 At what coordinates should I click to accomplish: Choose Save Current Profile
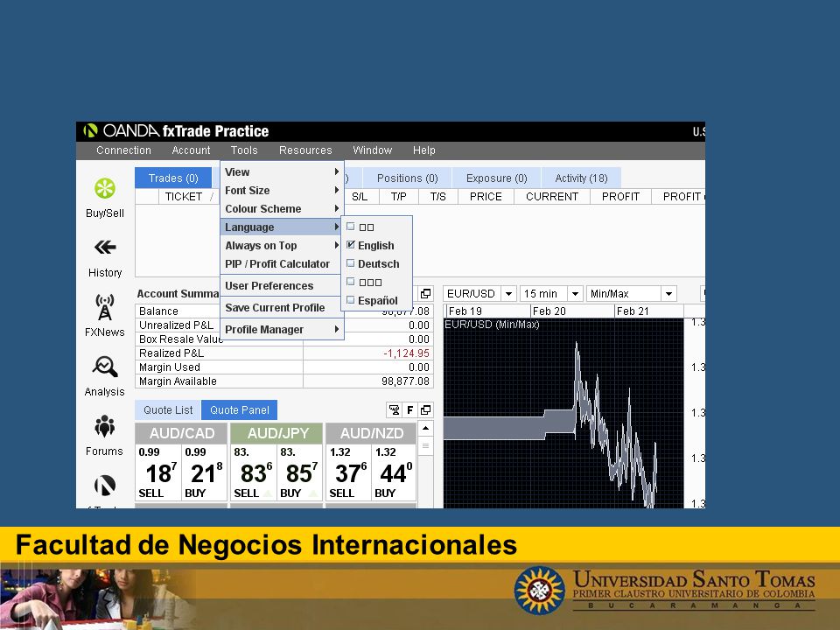(x=282, y=307)
